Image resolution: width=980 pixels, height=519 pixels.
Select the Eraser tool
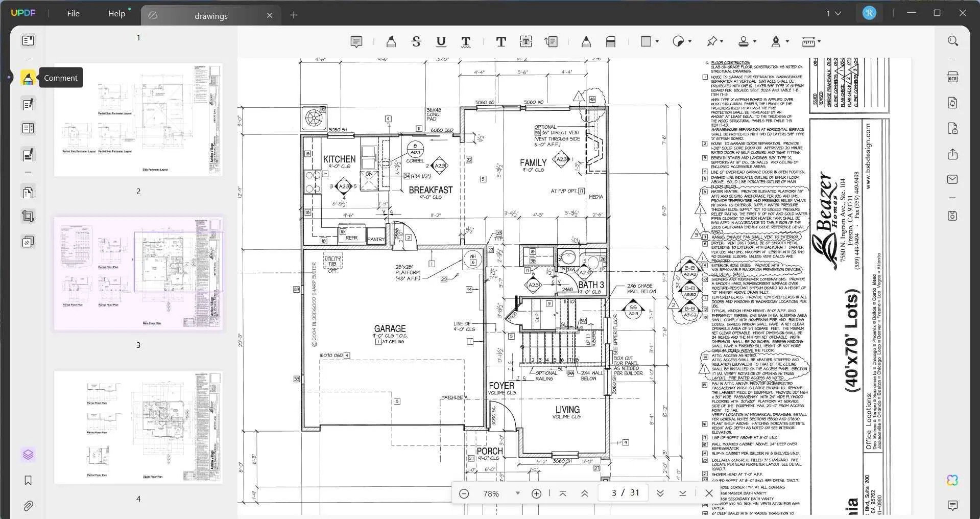(611, 42)
